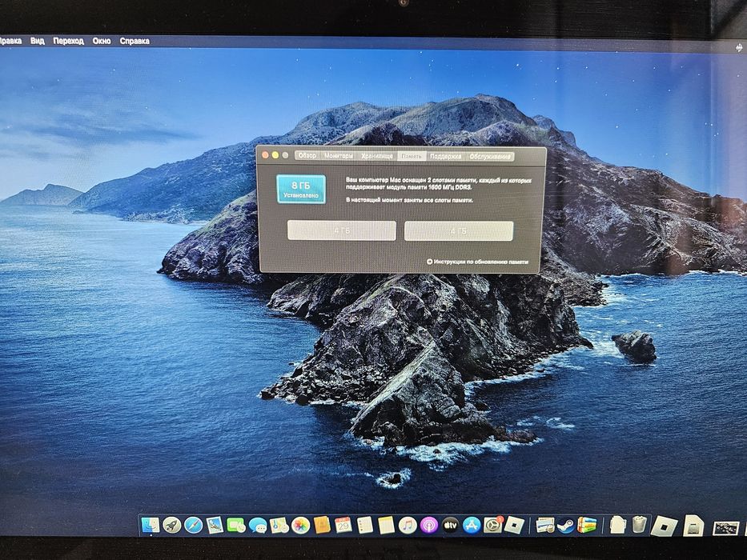Open the archiver stacked-books icon
The image size is (747, 560).
coord(587,526)
